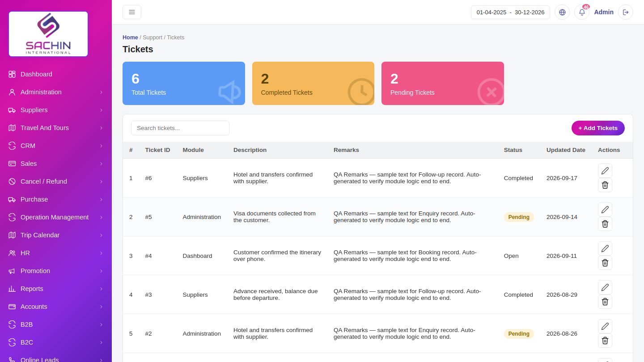Edit ticket #6 with pencil icon
644x362 pixels.
[605, 171]
